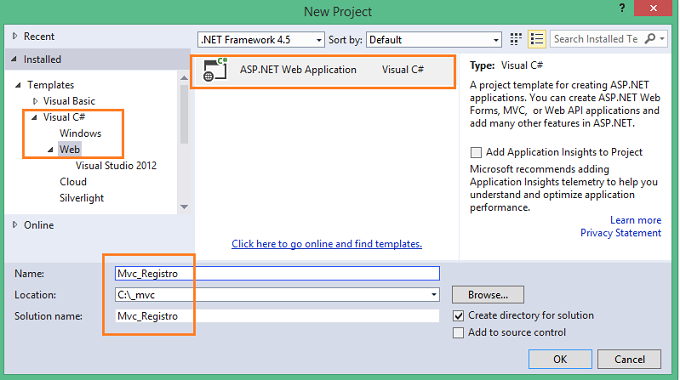
Task: Open the help question mark button
Action: pos(622,8)
